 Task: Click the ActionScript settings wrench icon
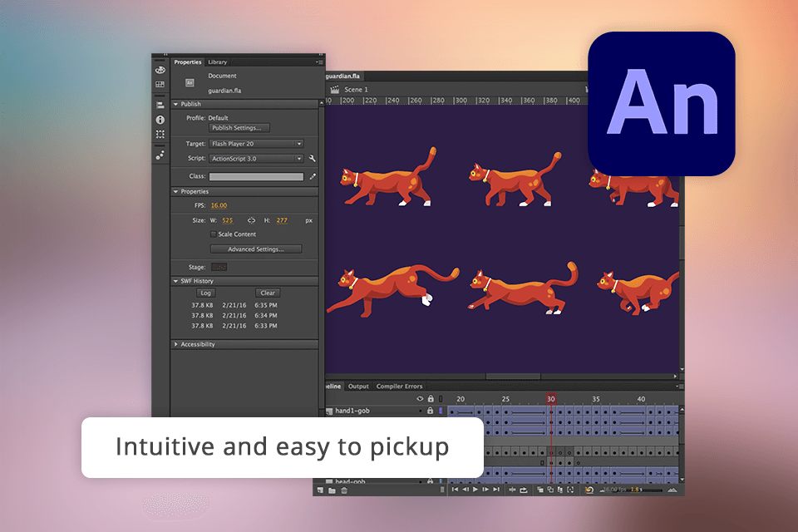click(312, 158)
